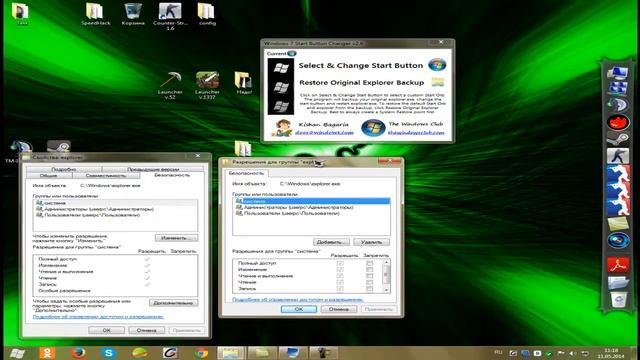640x360 pixels.
Task: Select the Безопасность tab in Properties window
Action: (x=172, y=175)
